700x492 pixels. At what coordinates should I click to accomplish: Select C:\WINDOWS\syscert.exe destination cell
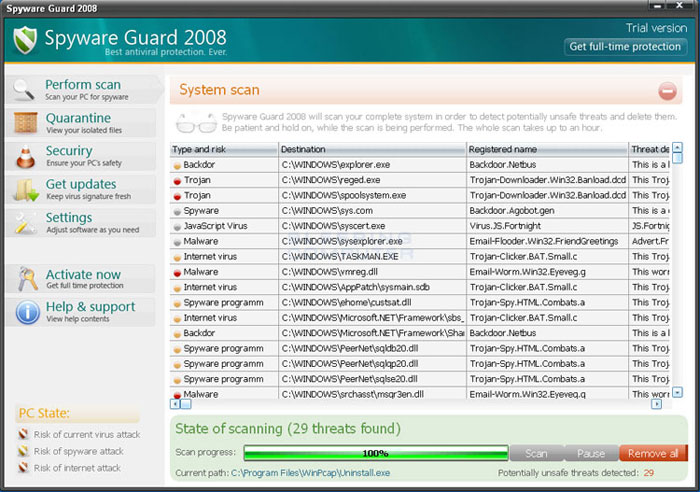[372, 226]
